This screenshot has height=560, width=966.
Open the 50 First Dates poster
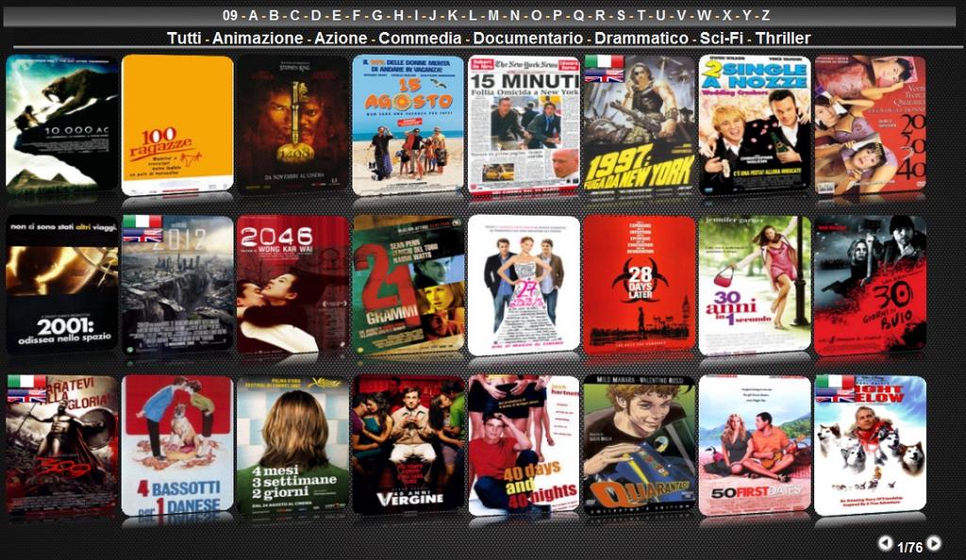pos(755,445)
